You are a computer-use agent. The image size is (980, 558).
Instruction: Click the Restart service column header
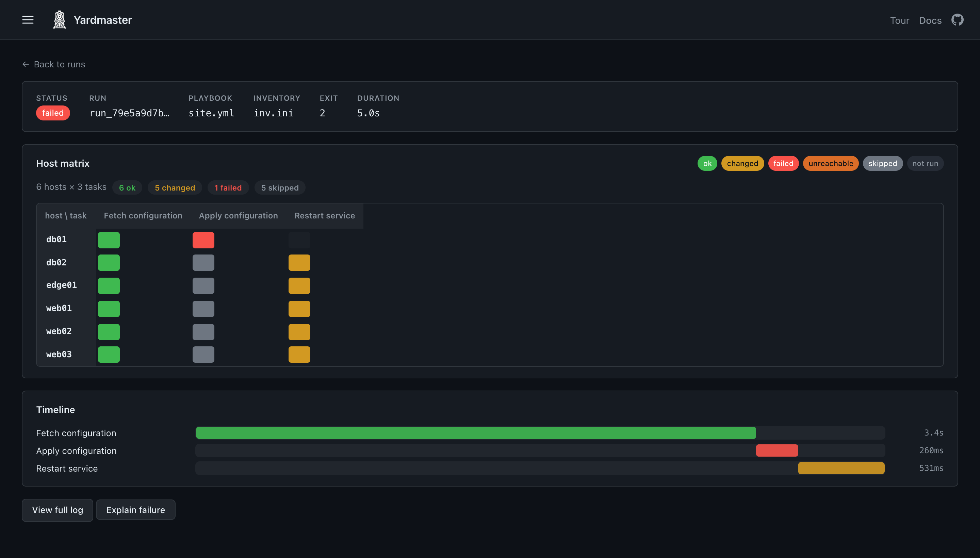(324, 216)
